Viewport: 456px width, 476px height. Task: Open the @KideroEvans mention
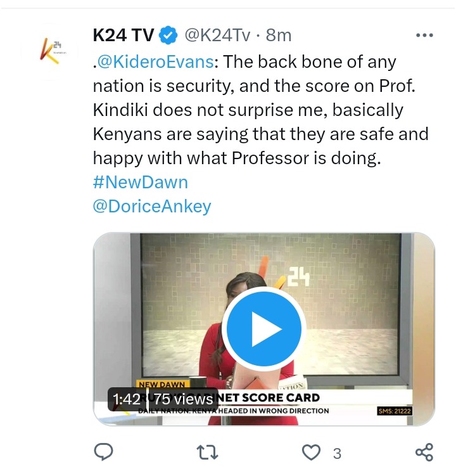(156, 62)
